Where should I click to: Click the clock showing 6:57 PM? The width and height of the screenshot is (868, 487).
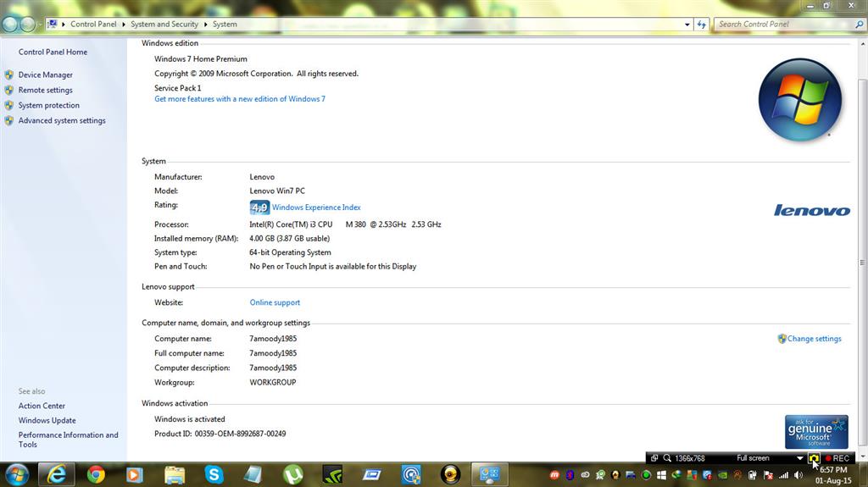tap(833, 470)
